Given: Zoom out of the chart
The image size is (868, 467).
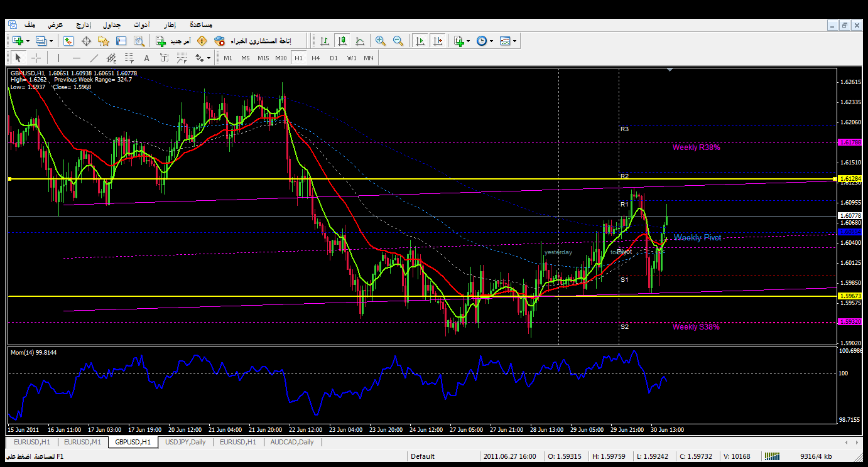Looking at the screenshot, I should (398, 41).
